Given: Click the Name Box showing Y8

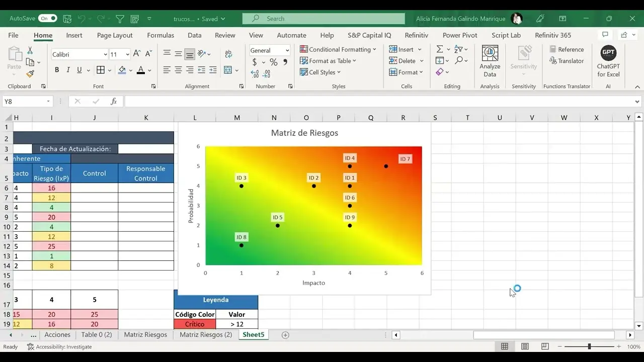Looking at the screenshot, I should tap(25, 102).
